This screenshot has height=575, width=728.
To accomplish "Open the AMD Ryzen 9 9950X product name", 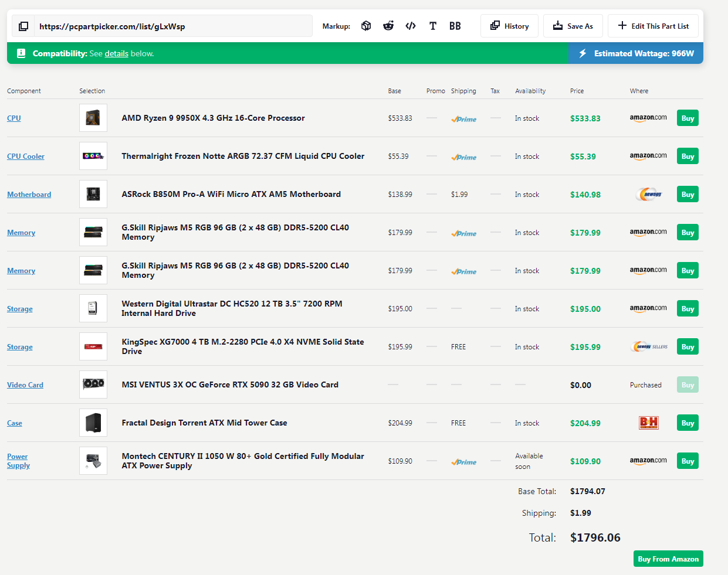I will 213,118.
